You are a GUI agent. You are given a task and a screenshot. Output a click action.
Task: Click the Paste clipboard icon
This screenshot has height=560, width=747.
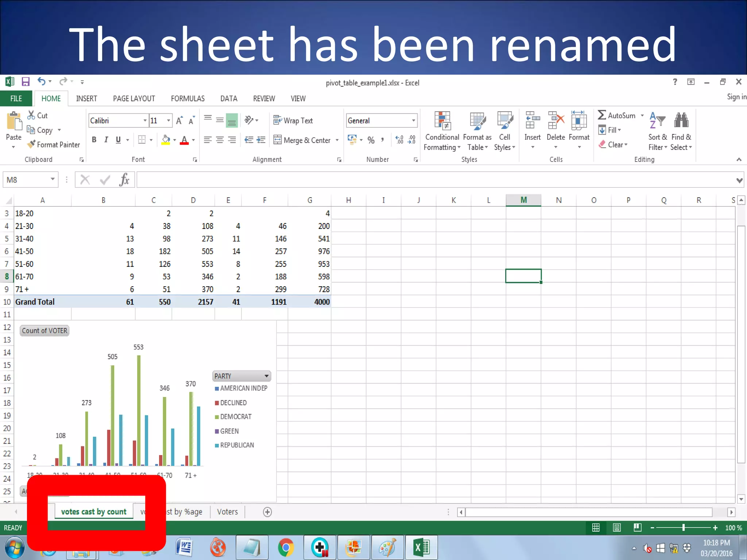[x=14, y=122]
